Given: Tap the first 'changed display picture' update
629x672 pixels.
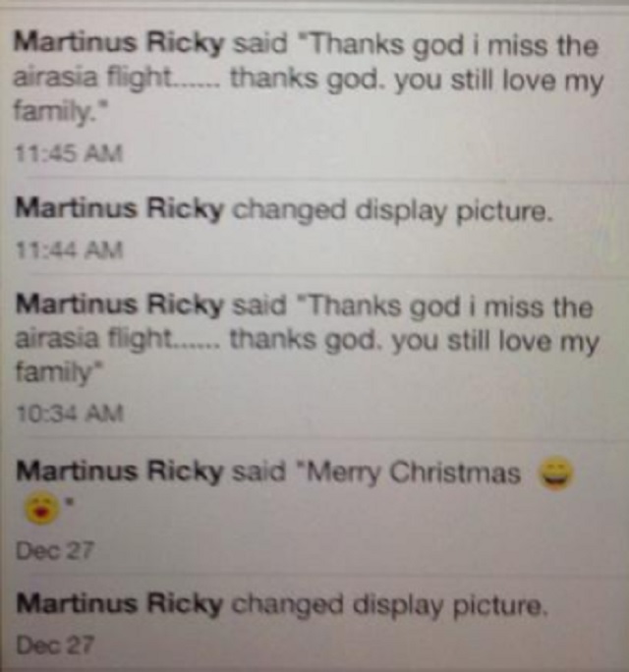Looking at the screenshot, I should [390, 211].
